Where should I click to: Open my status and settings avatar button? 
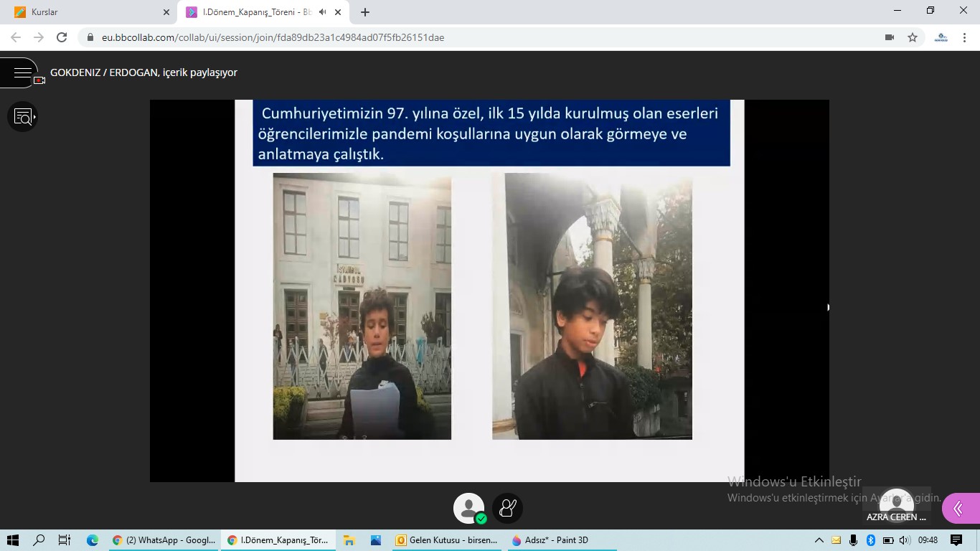[468, 509]
